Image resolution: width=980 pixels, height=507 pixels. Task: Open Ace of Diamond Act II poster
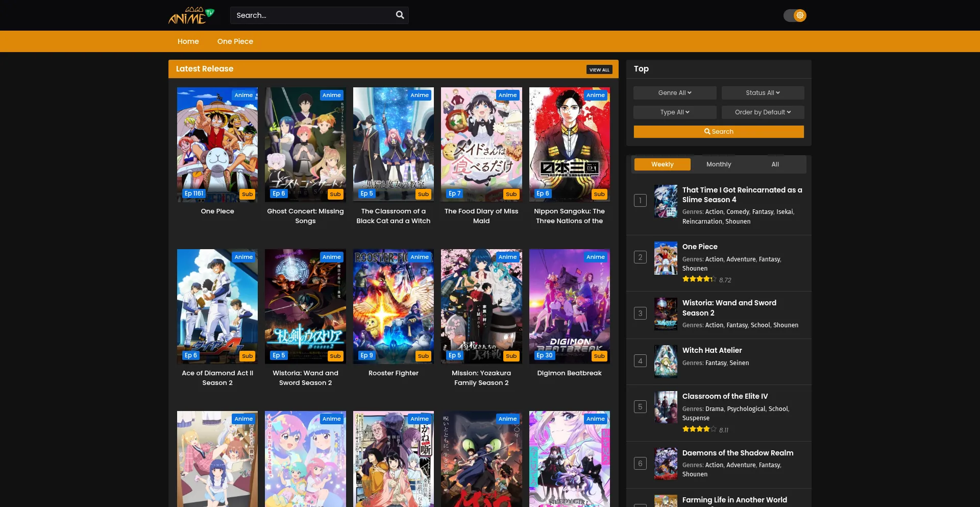(x=217, y=306)
